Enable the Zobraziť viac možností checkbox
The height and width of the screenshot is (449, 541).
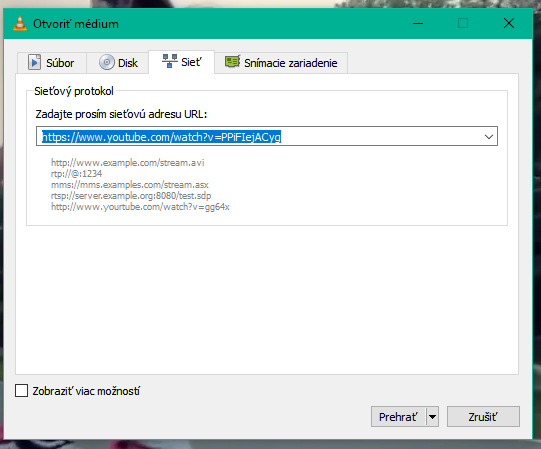[x=21, y=391]
